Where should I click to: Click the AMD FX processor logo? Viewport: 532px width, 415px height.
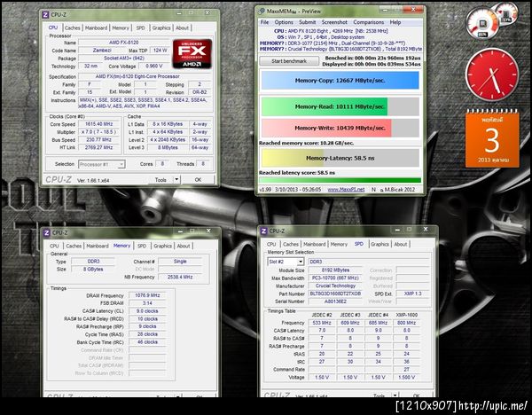[192, 53]
